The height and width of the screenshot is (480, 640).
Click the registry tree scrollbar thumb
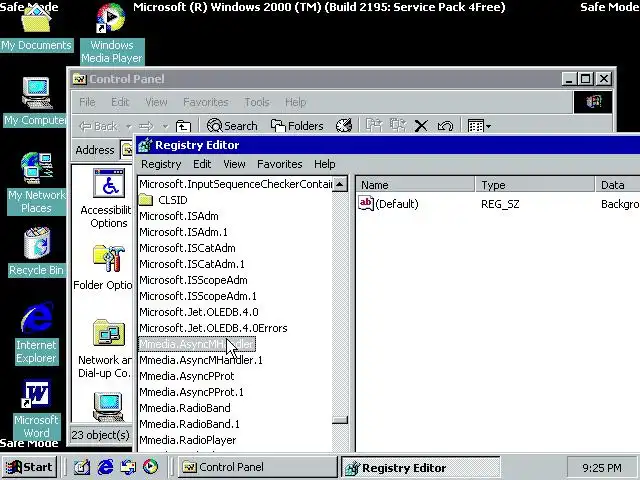340,420
